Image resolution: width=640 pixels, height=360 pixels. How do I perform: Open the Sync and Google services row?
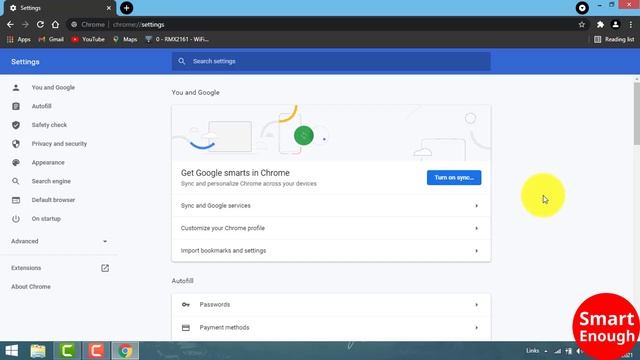[331, 206]
